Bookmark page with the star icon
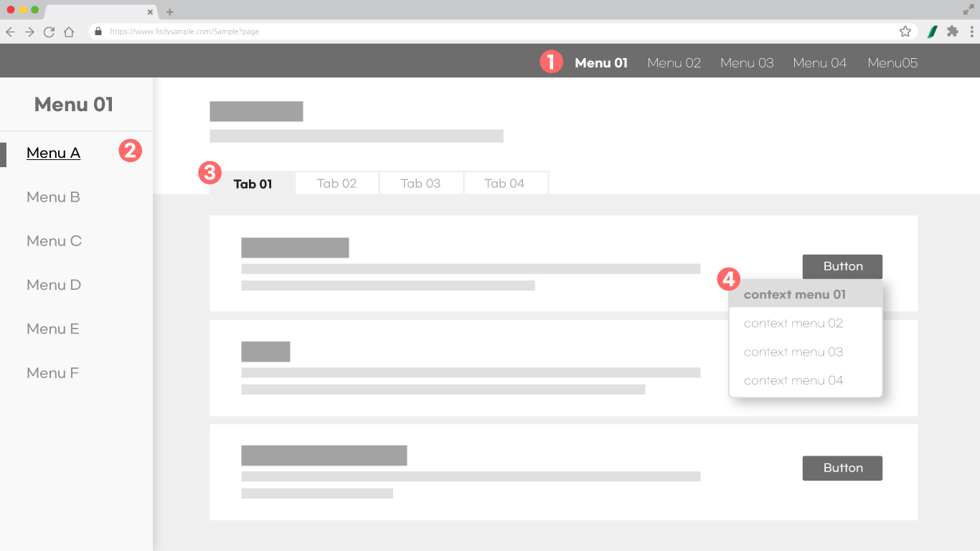980x551 pixels. coord(905,32)
